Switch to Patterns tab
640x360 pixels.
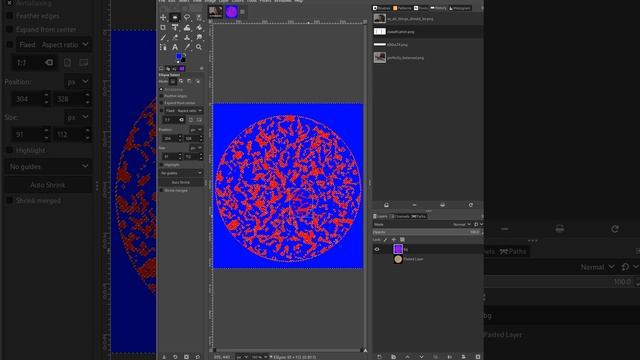click(402, 8)
